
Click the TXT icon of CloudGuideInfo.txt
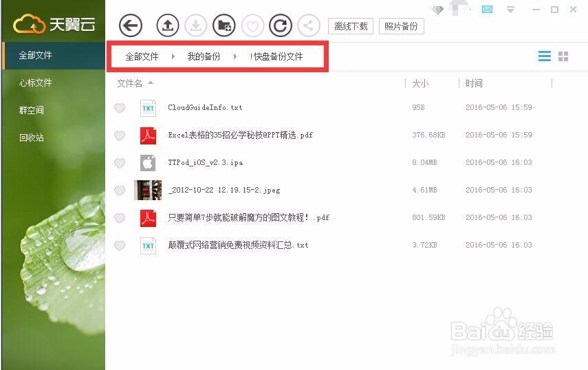click(x=148, y=108)
